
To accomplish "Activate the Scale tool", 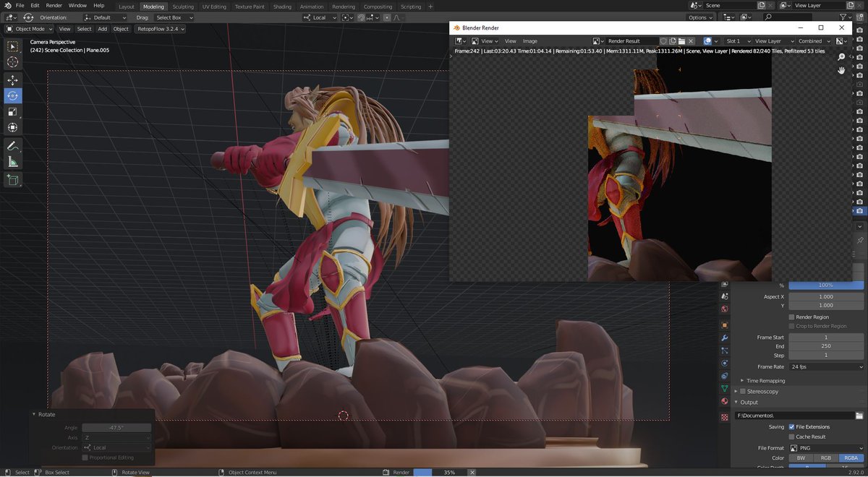I will tap(12, 112).
